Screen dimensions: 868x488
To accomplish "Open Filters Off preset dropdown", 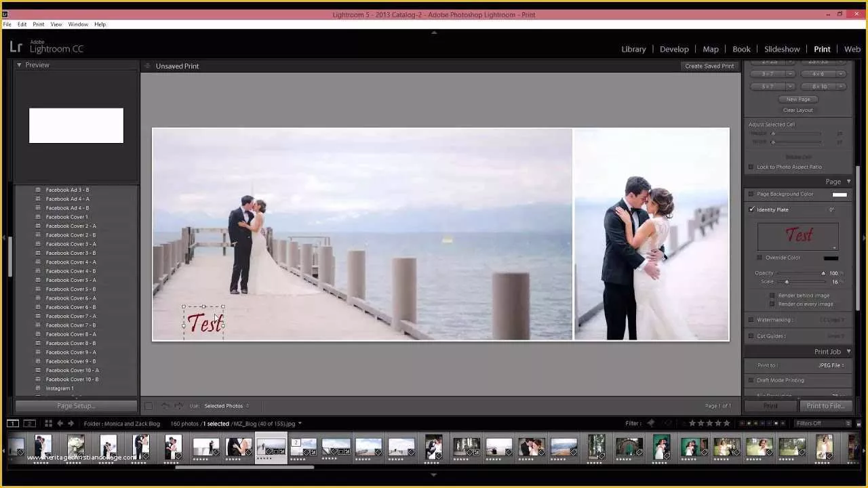I will (823, 424).
